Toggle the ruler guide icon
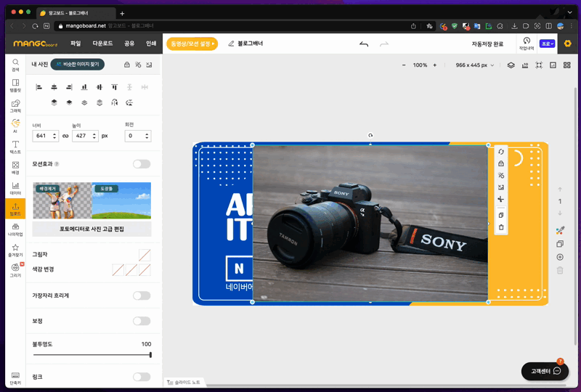Image resolution: width=581 pixels, height=392 pixels. point(525,65)
